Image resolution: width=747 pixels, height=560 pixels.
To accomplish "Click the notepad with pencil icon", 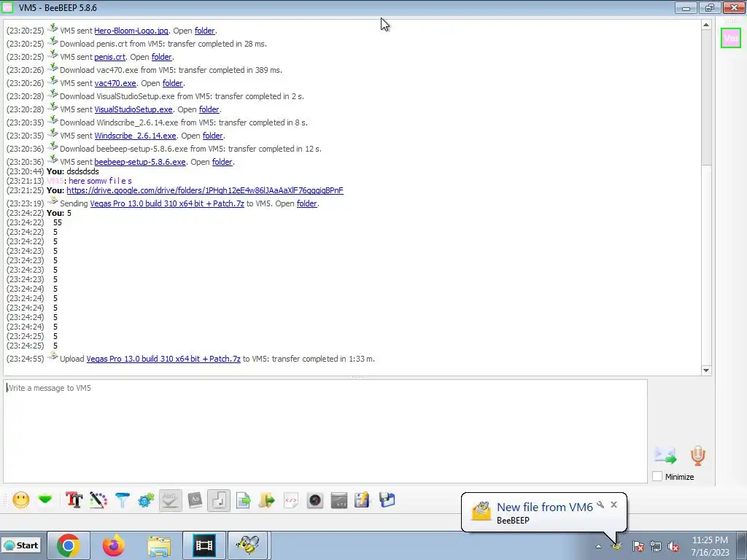I will (362, 500).
